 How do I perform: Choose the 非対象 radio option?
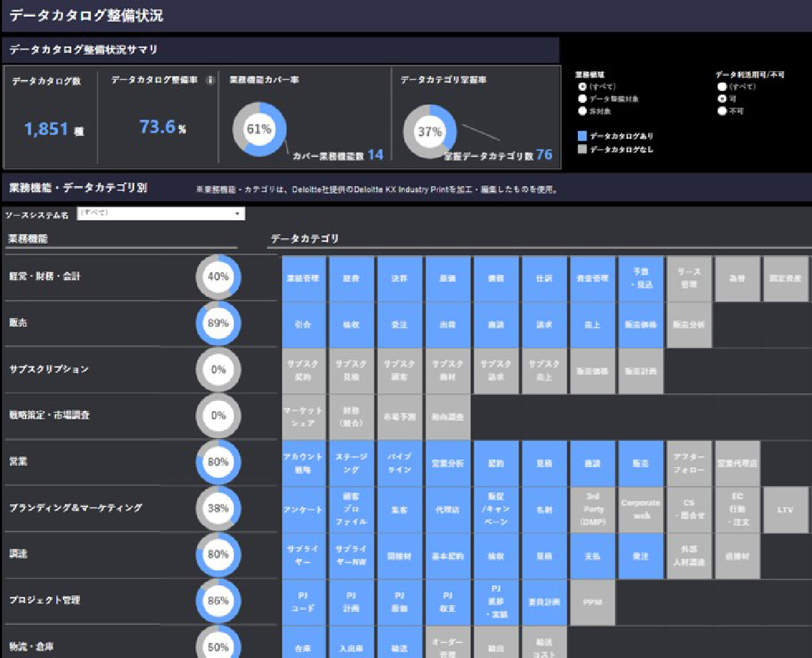coord(582,111)
